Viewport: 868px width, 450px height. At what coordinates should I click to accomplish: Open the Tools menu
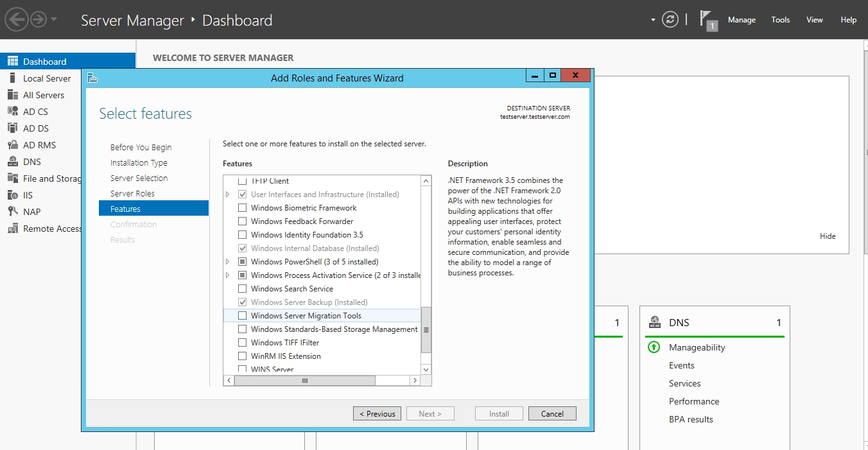[780, 20]
